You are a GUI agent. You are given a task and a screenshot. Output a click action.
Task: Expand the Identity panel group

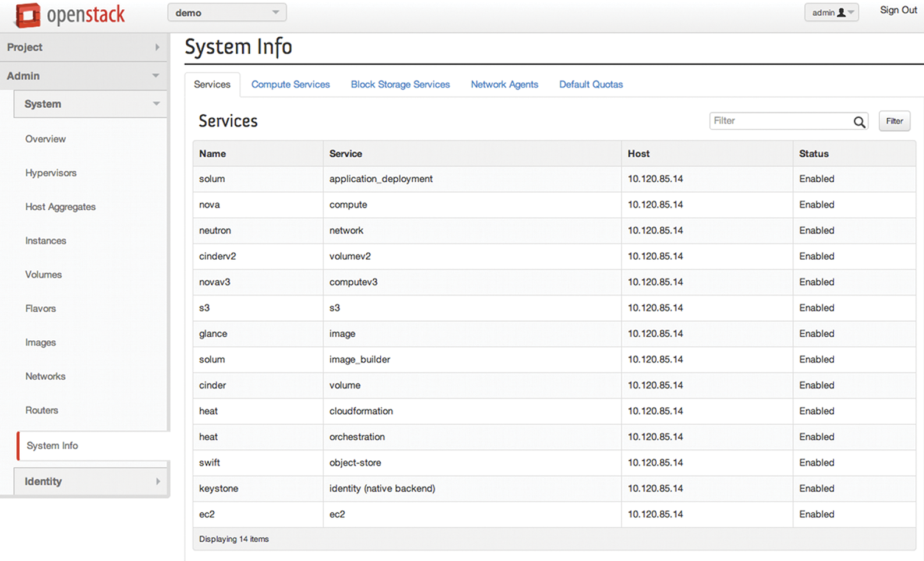(x=90, y=481)
